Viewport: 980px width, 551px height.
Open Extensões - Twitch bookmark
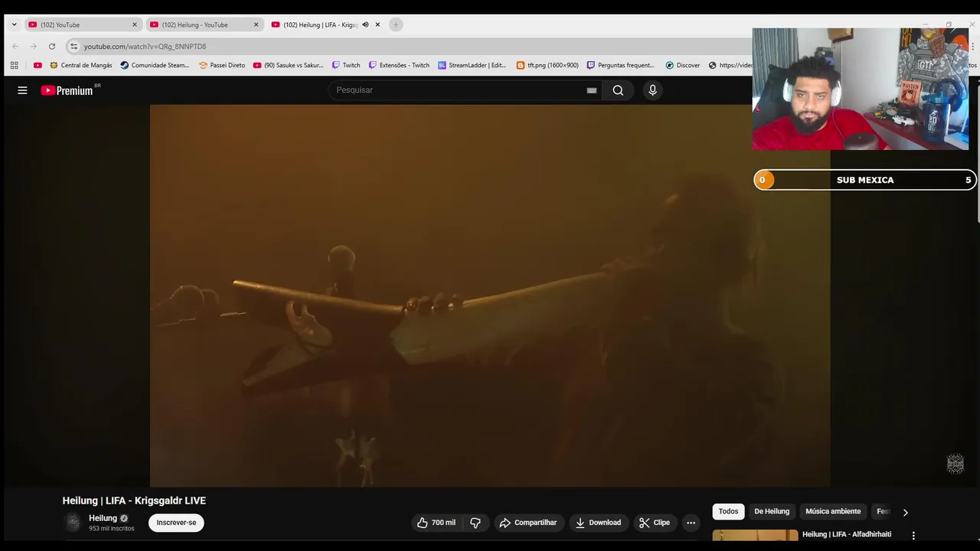pos(399,65)
